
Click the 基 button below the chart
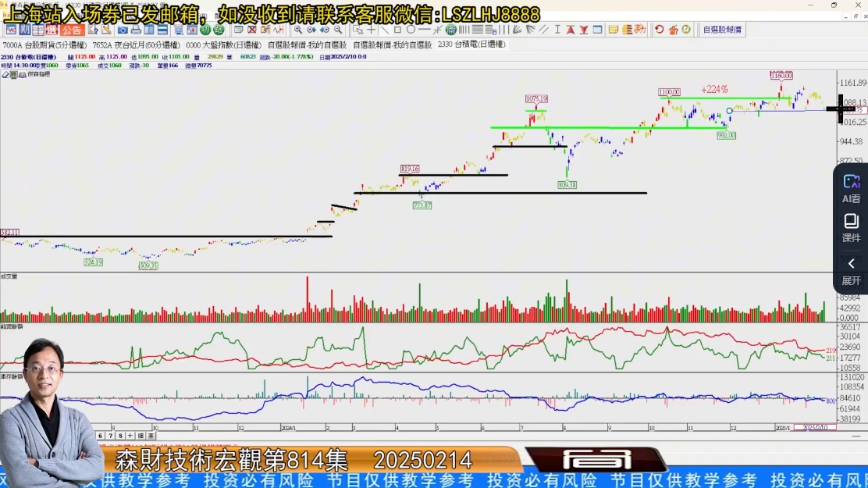151,436
